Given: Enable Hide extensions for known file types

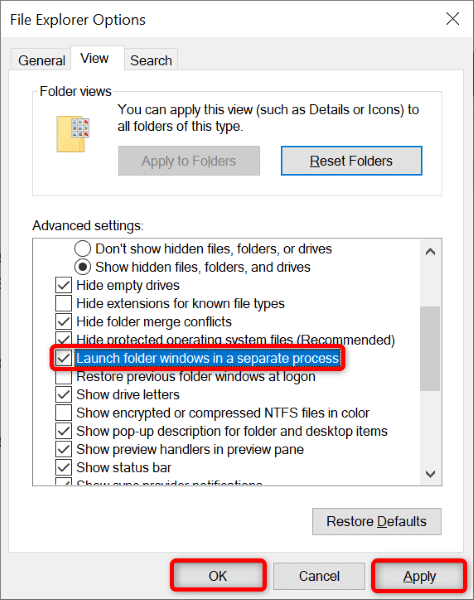Looking at the screenshot, I should point(64,303).
